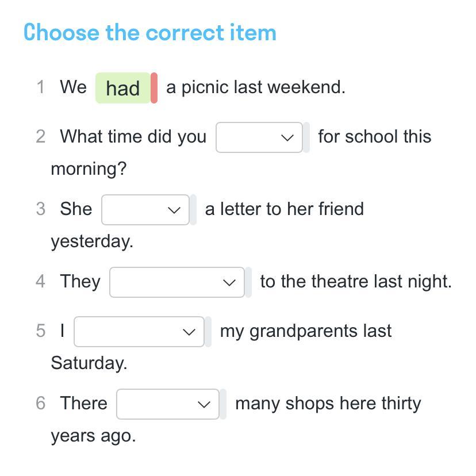Click gray status bar beside sentence 3 dropdown
The width and height of the screenshot is (476, 476).
(x=193, y=210)
